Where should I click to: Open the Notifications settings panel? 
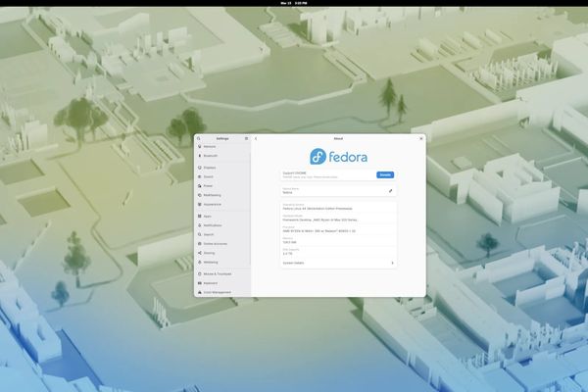(222, 225)
